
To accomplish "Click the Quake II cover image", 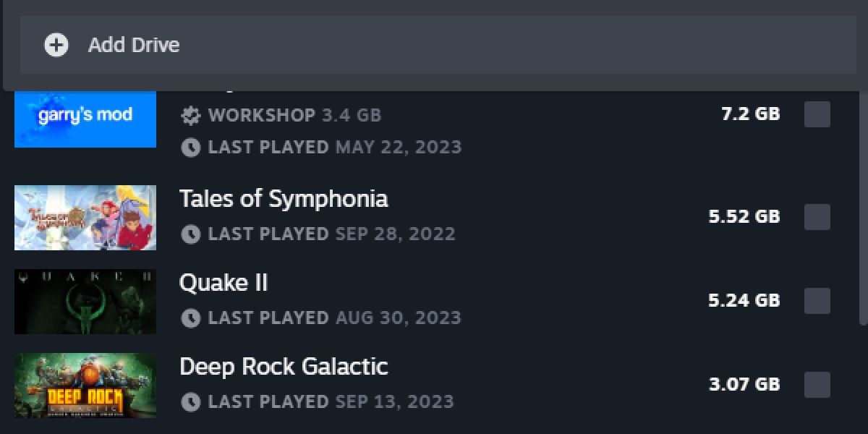I will 85,301.
